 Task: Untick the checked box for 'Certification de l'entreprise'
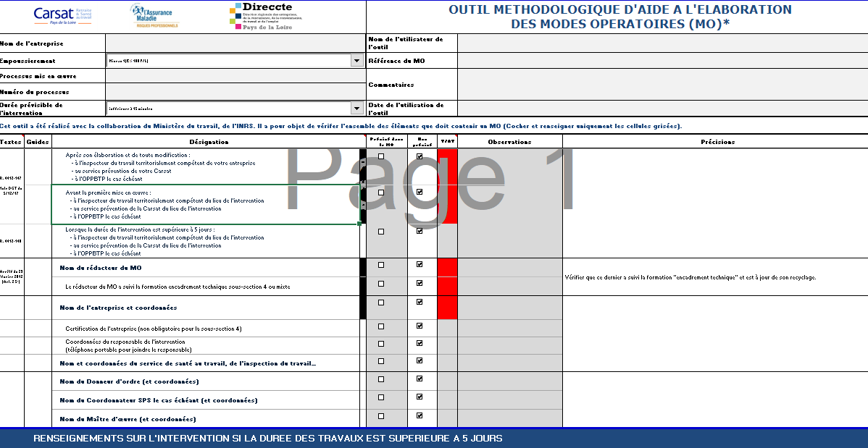pyautogui.click(x=420, y=326)
